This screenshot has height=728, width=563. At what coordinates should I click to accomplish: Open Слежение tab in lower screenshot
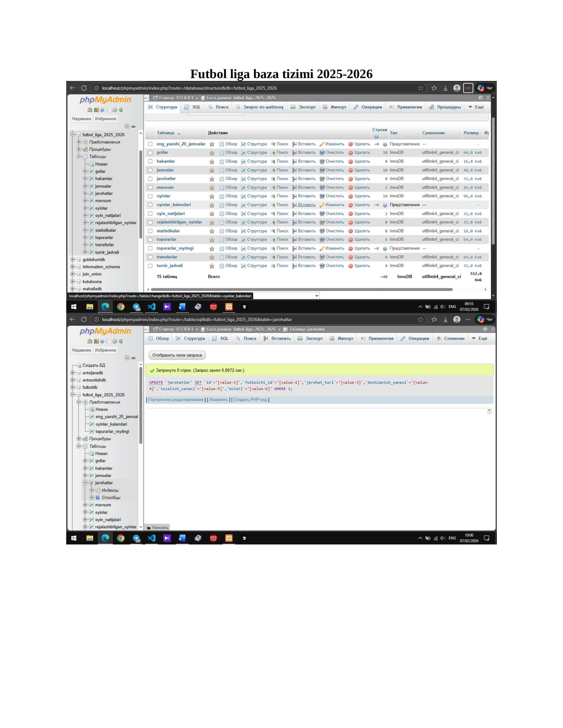[450, 338]
